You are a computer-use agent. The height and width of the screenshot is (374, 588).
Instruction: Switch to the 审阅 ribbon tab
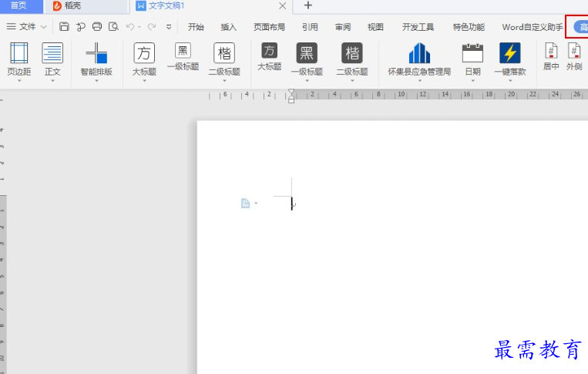(x=343, y=27)
